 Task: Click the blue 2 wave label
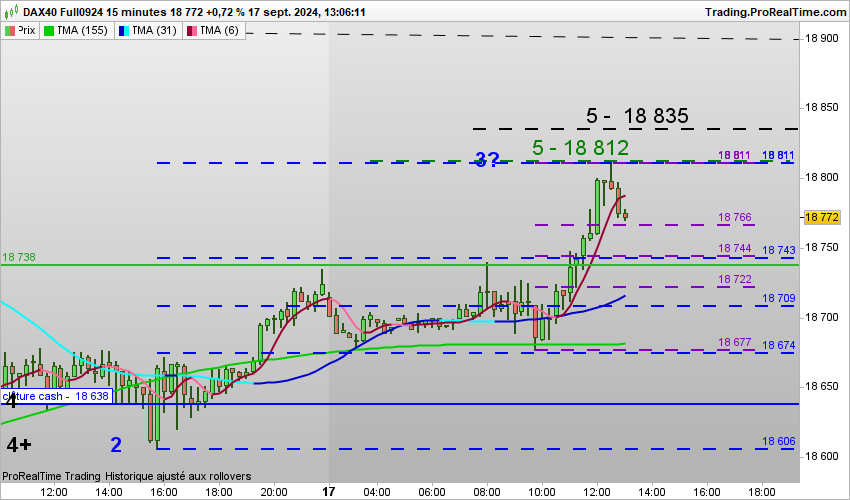116,445
